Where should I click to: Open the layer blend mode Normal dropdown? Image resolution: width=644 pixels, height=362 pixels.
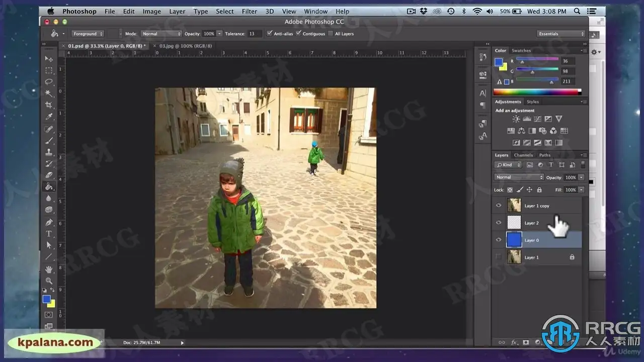519,177
